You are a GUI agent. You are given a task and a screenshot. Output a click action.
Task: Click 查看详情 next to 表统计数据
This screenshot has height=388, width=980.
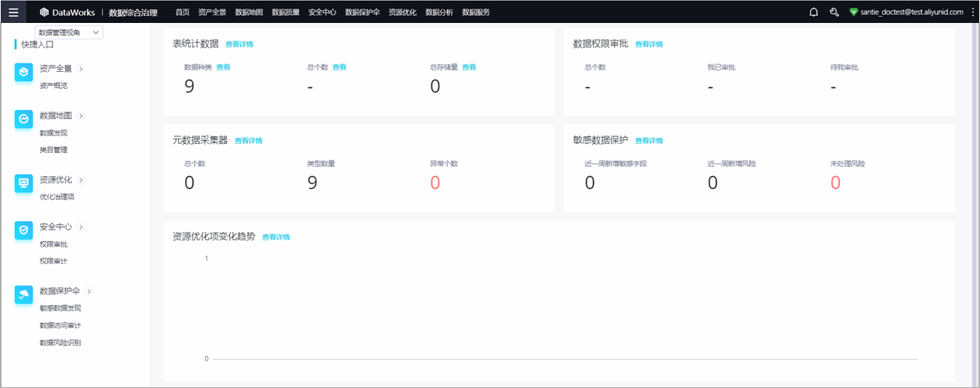click(x=239, y=44)
